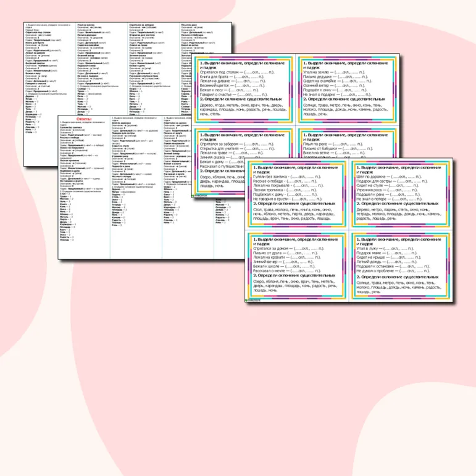Image resolution: width=476 pixels, height=476 pixels.
Task: Click the line 'Спрятался за домом'
Action: 289,248
